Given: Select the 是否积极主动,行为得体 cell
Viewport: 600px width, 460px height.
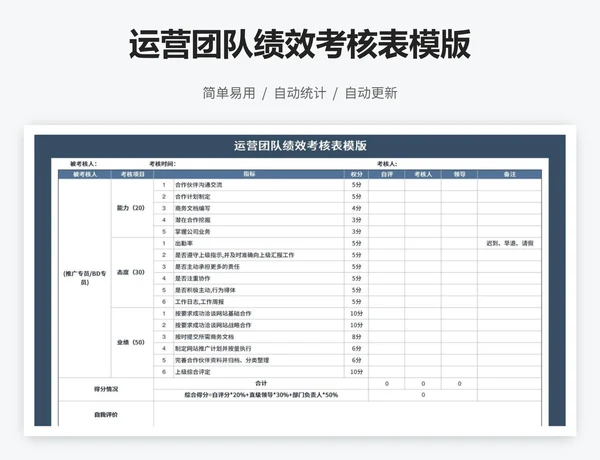Looking at the screenshot, I should point(259,290).
